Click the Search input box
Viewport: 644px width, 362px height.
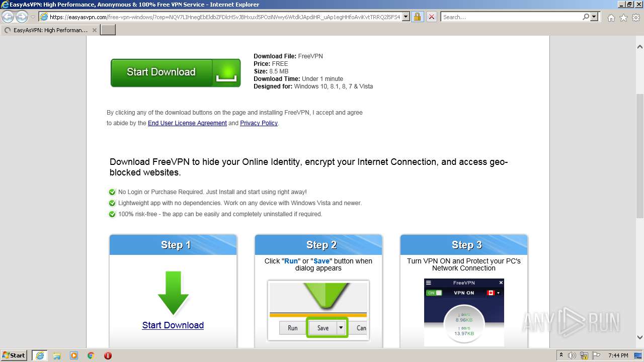511,17
